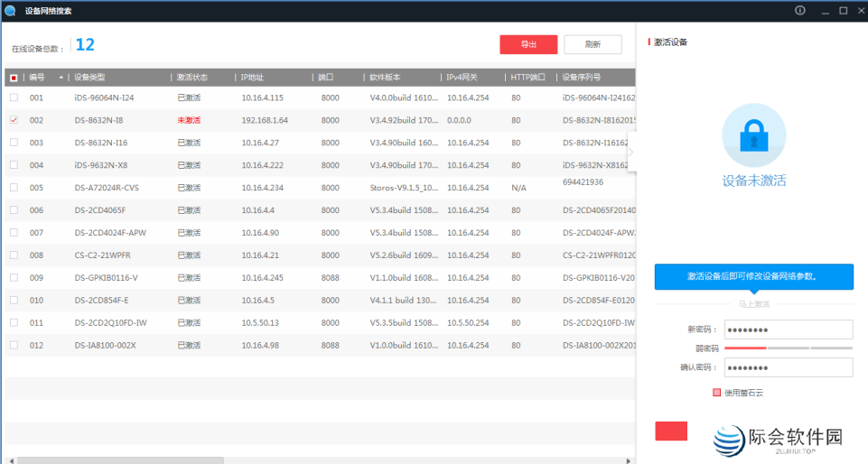This screenshot has width=868, height=464.
Task: Click the 新密码 password field
Action: click(x=788, y=329)
